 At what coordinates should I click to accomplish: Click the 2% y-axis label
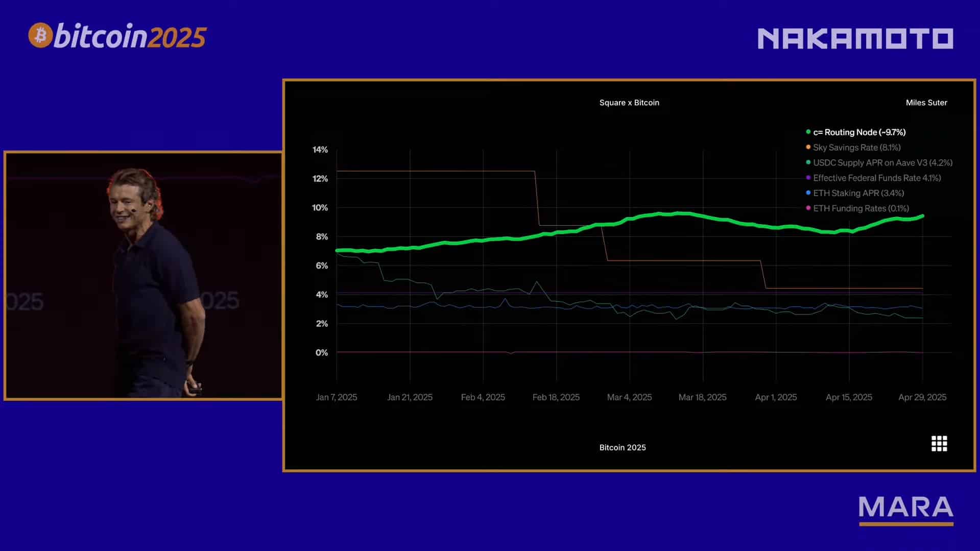tap(322, 324)
